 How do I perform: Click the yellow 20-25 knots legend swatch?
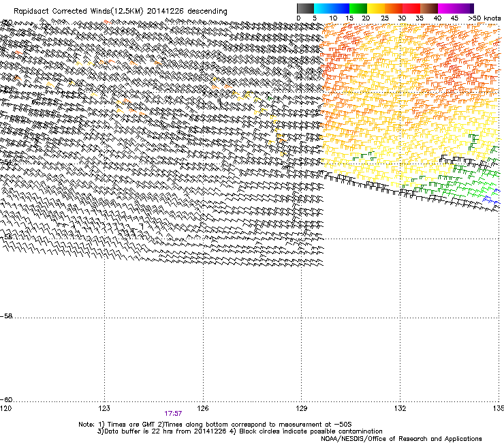tap(376, 8)
